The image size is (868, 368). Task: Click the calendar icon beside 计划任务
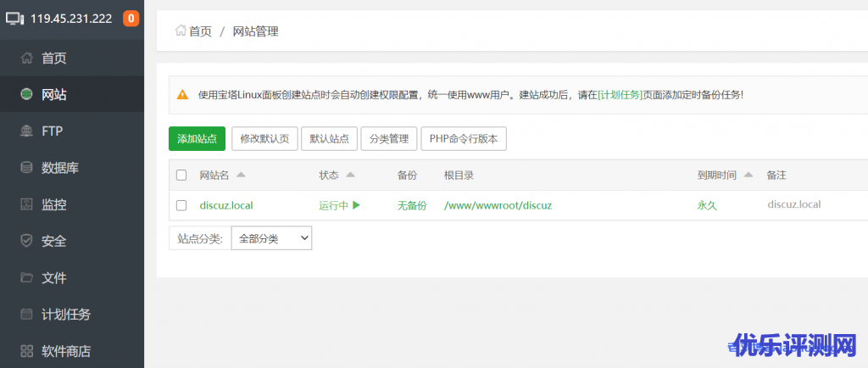pos(26,315)
